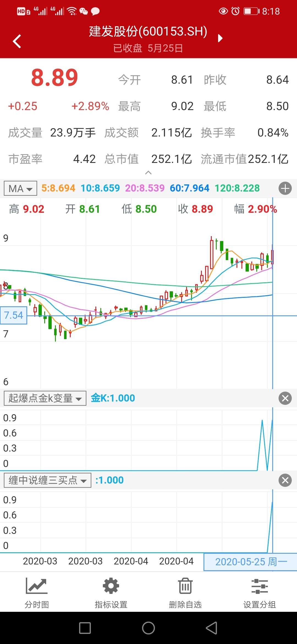Collapse quote details with the up chevron

(x=148, y=173)
